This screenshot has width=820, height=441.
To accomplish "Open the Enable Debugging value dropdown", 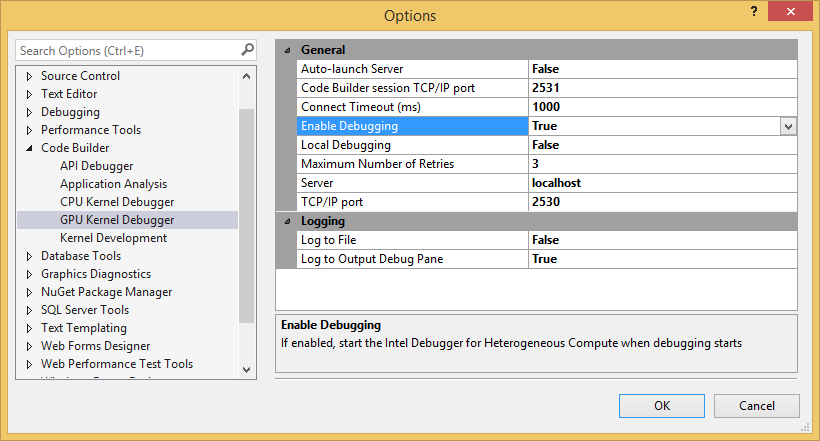I will [x=788, y=126].
